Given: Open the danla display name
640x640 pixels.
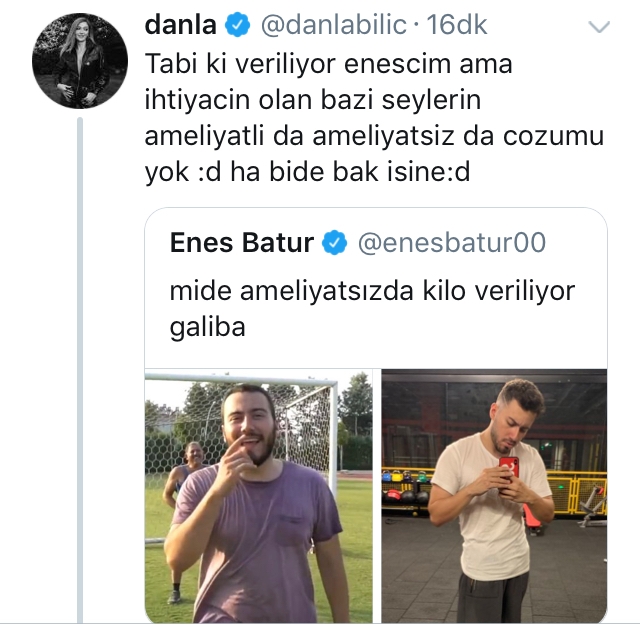Looking at the screenshot, I should pos(180,24).
